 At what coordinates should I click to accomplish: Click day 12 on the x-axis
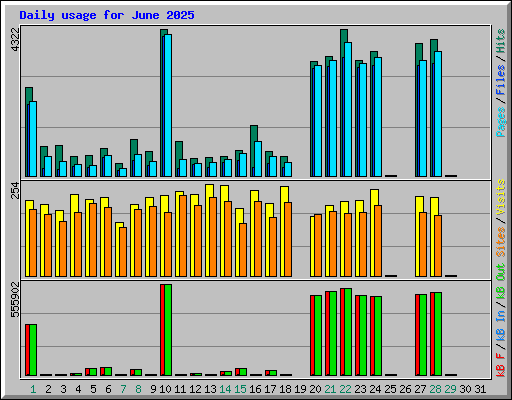(195, 389)
